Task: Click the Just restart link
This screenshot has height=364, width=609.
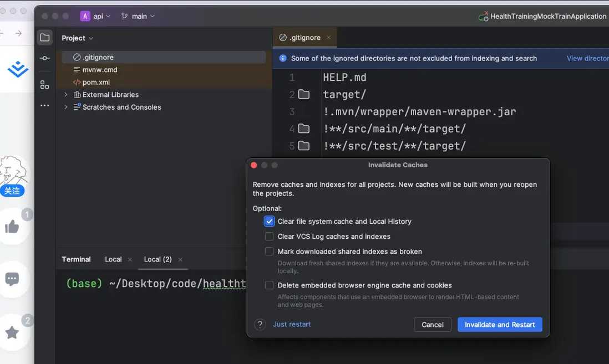Action: point(292,325)
